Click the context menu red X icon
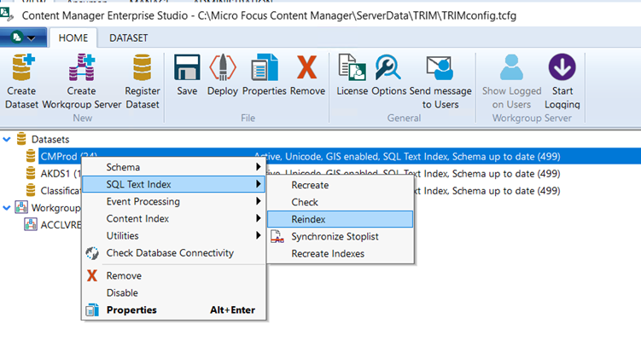 (x=92, y=275)
